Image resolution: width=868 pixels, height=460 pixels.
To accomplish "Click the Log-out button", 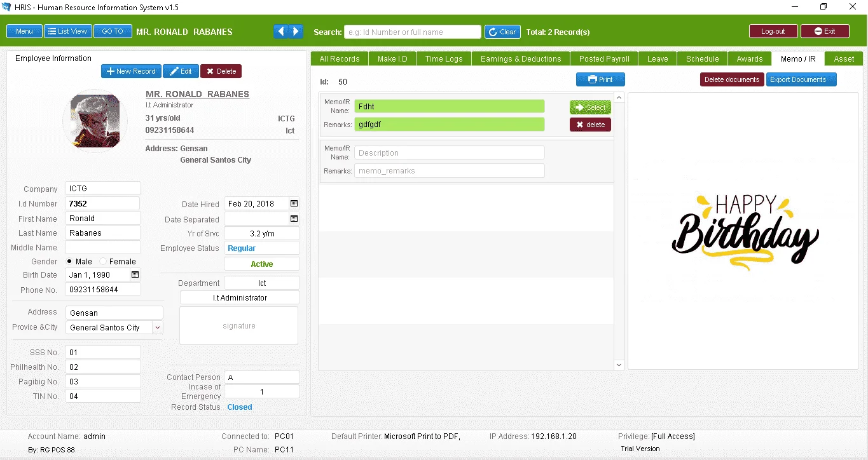I will click(773, 31).
